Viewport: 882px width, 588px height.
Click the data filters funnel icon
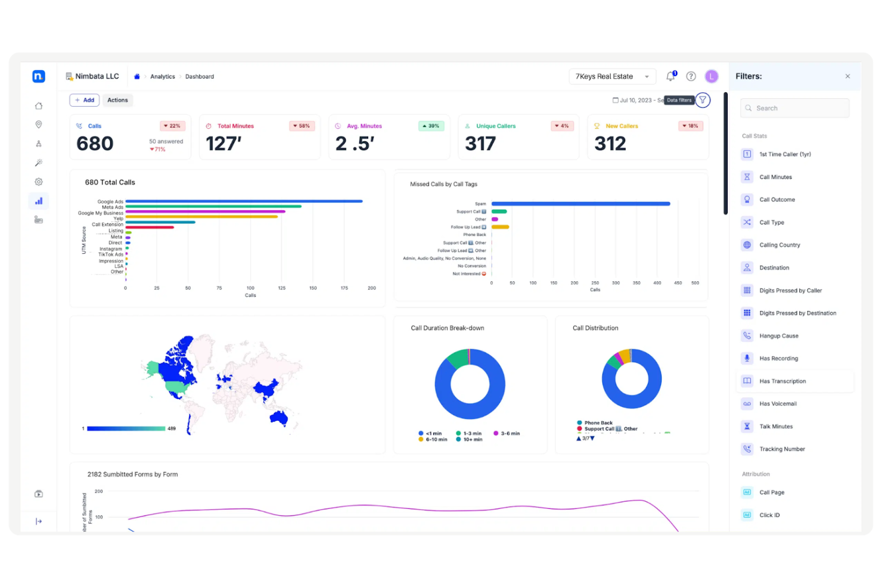703,100
